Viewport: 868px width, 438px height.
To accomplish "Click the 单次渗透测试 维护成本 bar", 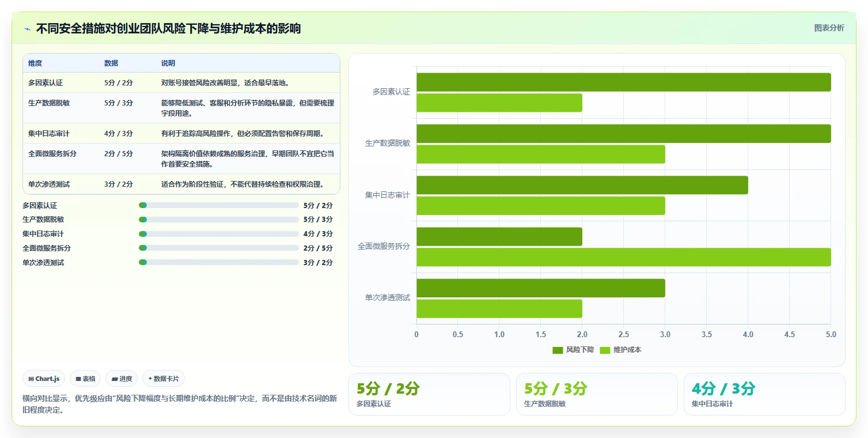I will click(499, 309).
